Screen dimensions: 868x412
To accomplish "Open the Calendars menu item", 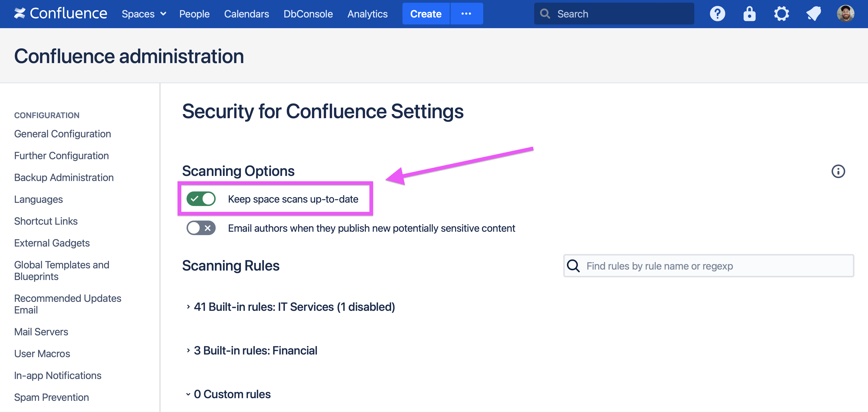I will click(x=246, y=14).
